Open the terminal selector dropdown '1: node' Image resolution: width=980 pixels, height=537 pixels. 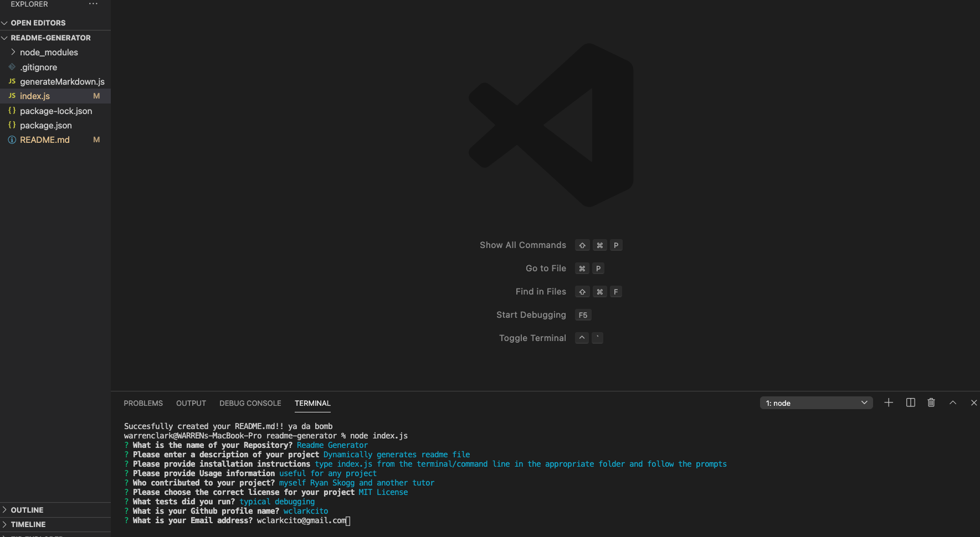[815, 403]
